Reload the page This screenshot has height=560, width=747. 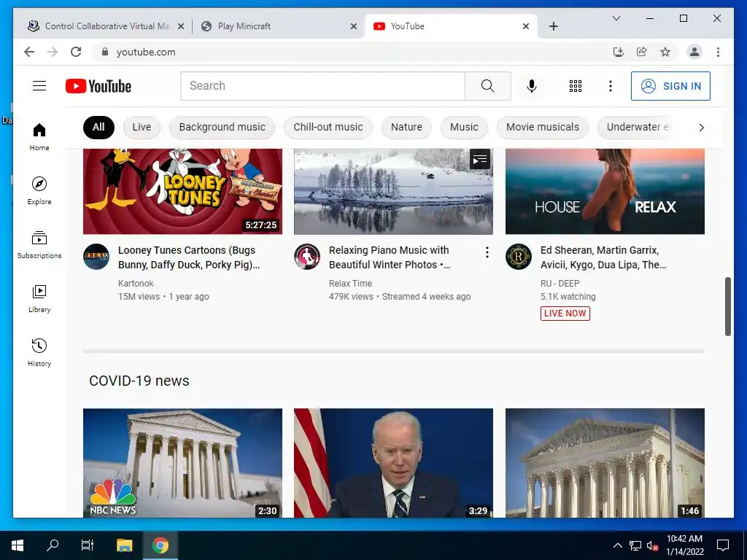pos(76,52)
